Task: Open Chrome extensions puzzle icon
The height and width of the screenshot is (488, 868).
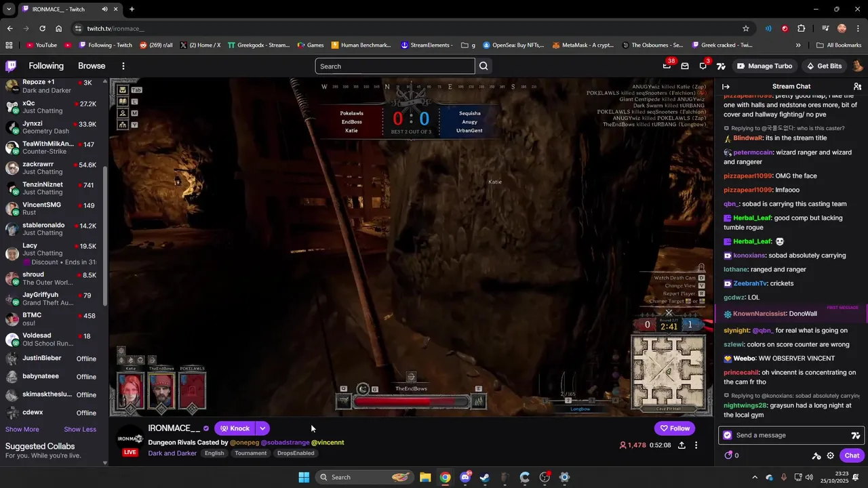Action: point(802,28)
